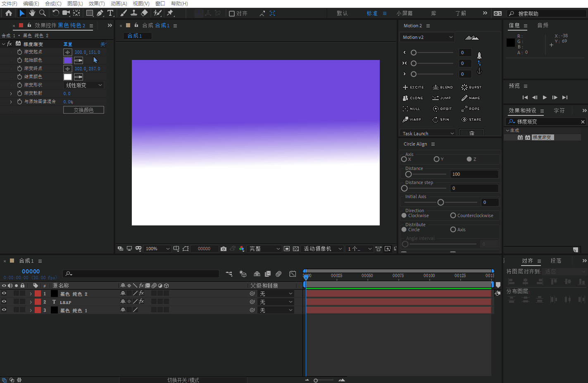Viewport: 588px width, 383px height.
Task: Select the Counterclockwise direction option
Action: click(x=453, y=215)
